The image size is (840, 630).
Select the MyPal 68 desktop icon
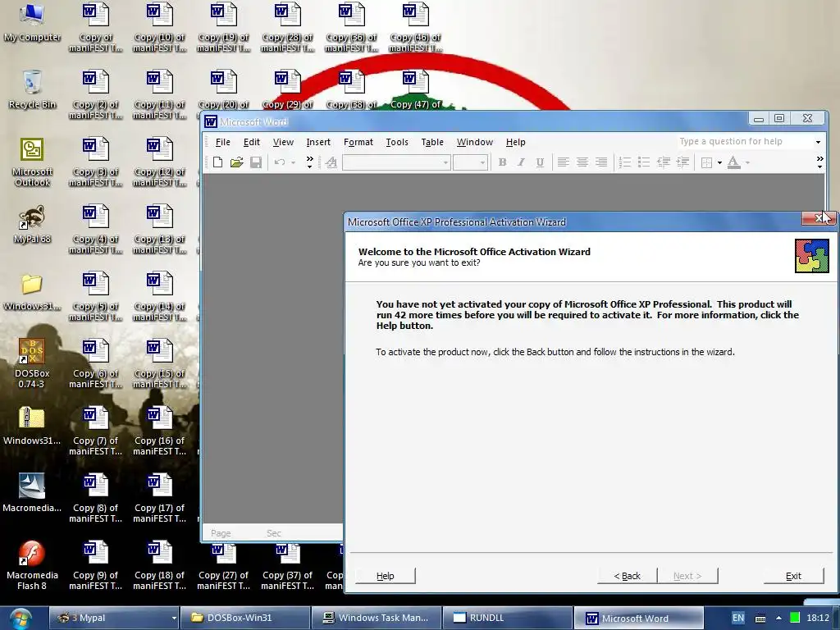[32, 224]
